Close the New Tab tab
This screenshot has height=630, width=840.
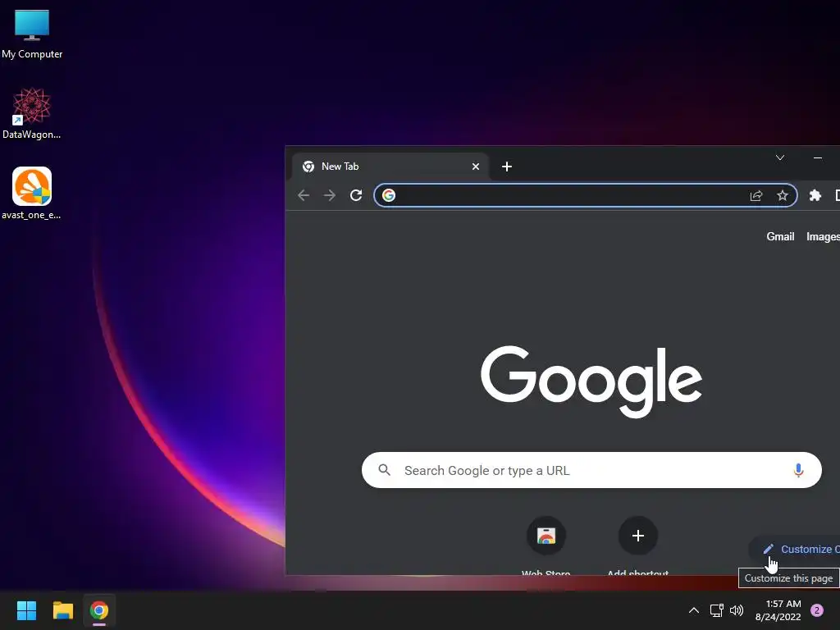click(476, 167)
